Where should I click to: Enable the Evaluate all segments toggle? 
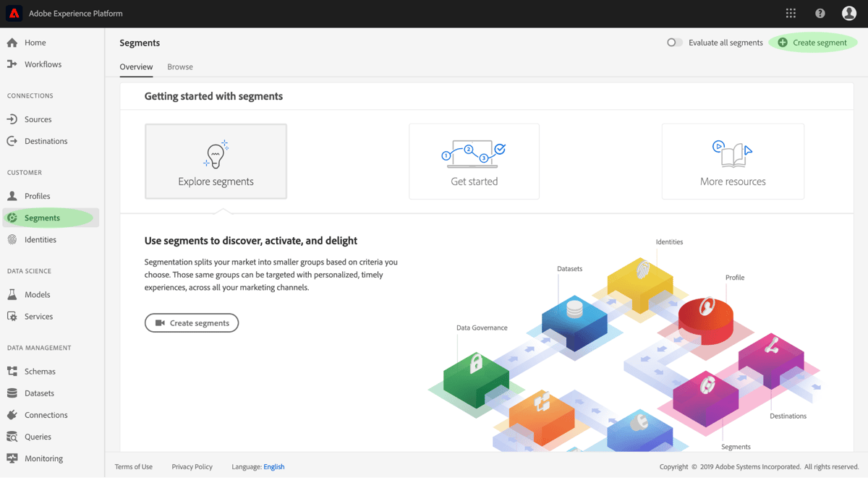tap(674, 42)
